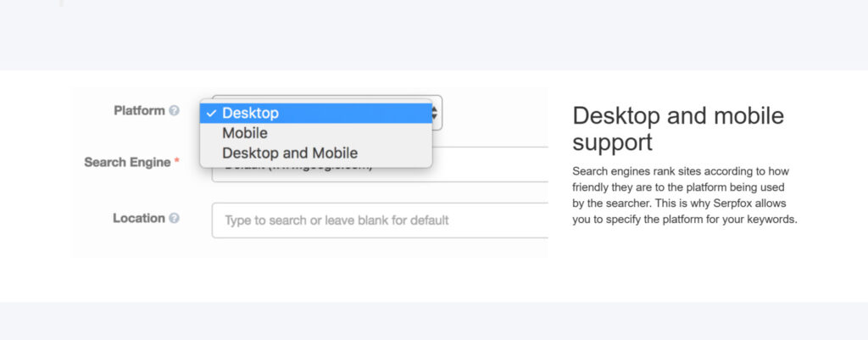Click the checkmark beside the Desktop option

click(x=210, y=113)
